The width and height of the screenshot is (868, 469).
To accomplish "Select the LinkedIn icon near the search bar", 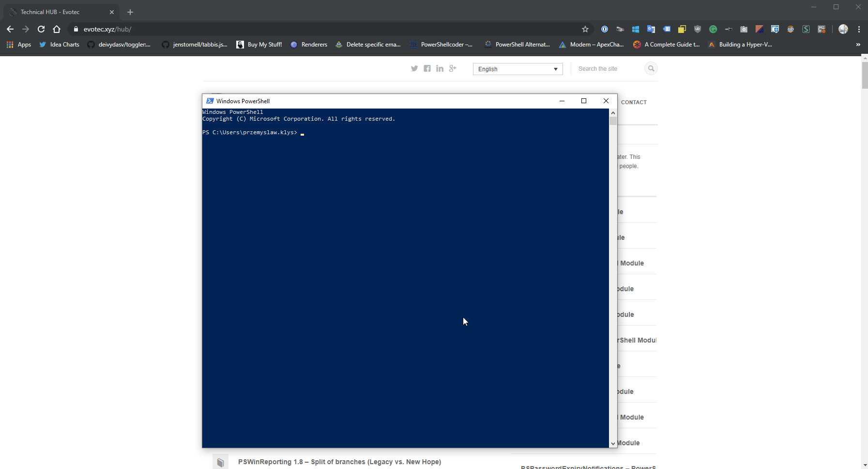I will pyautogui.click(x=441, y=68).
